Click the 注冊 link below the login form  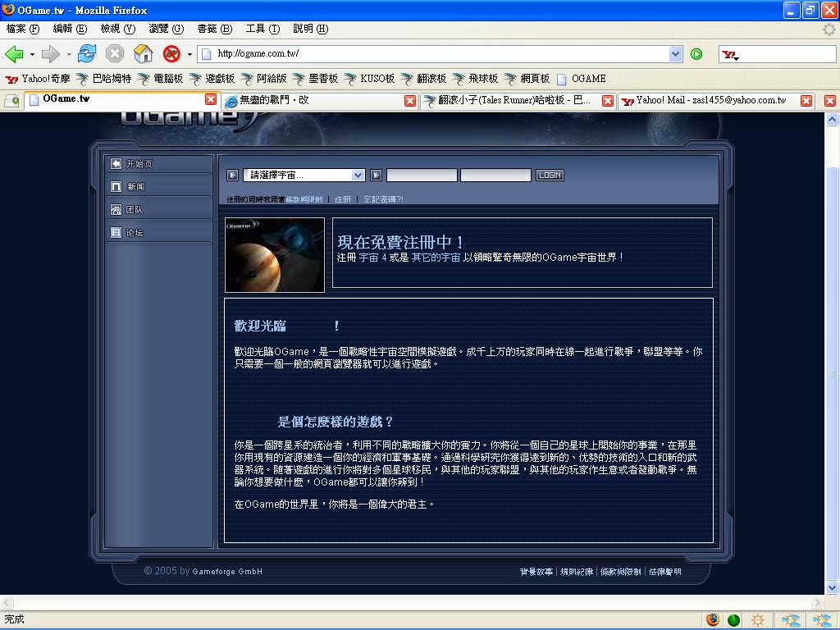pos(343,199)
